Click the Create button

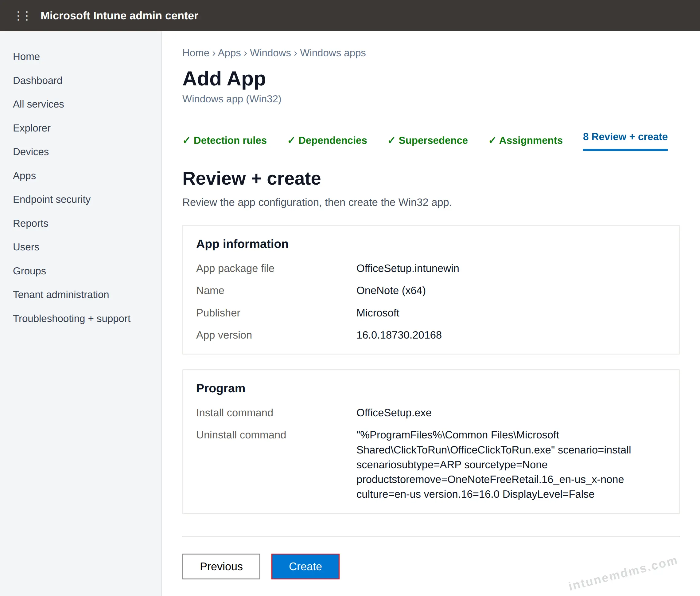(305, 566)
